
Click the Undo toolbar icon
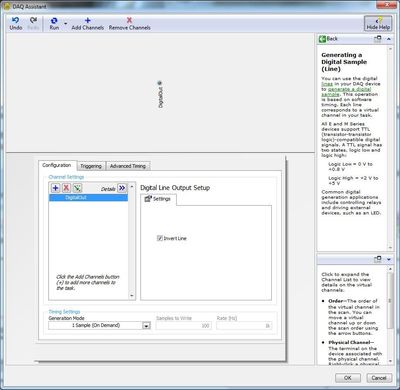(x=15, y=20)
